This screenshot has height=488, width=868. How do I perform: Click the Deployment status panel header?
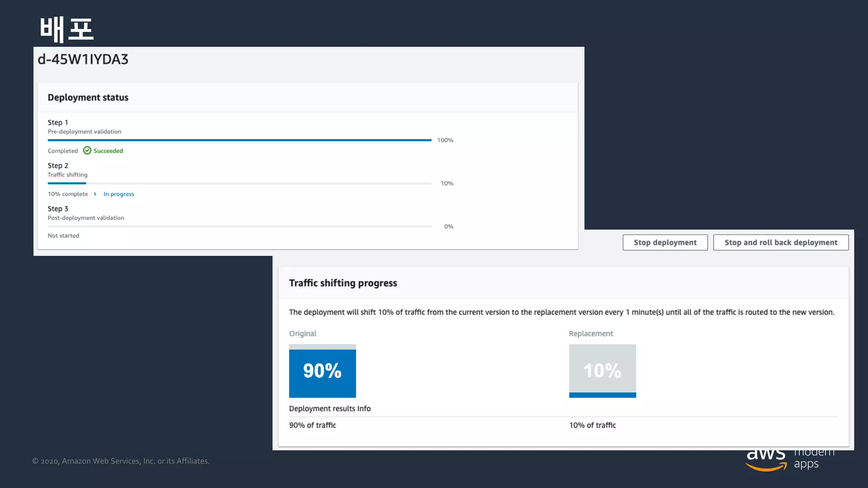tap(88, 97)
